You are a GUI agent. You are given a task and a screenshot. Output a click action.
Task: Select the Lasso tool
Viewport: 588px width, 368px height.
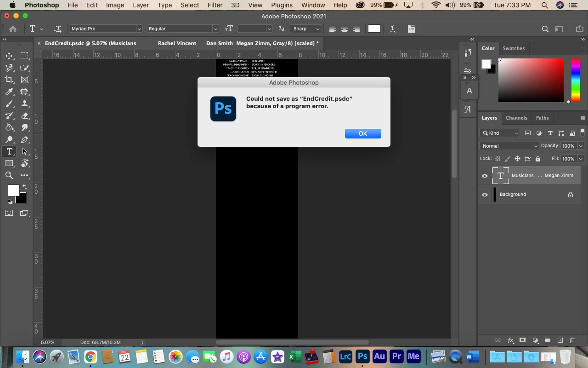[9, 68]
